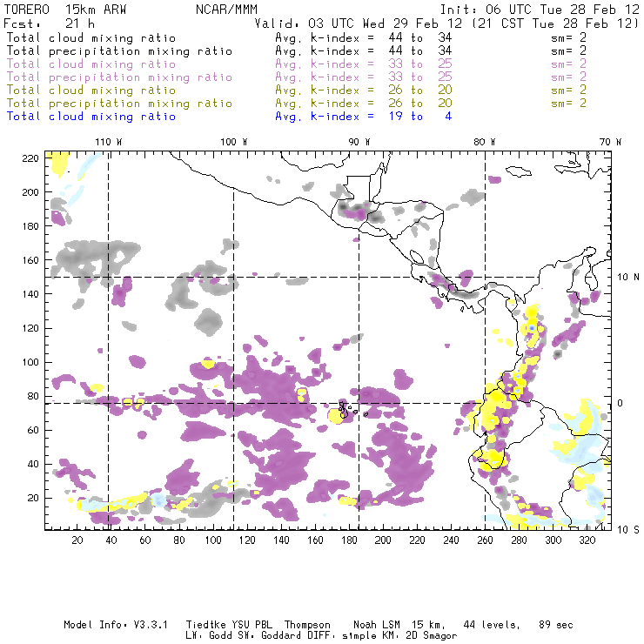Click "40" on the vertical axis
This screenshot has height=644, width=644.
pos(33,464)
